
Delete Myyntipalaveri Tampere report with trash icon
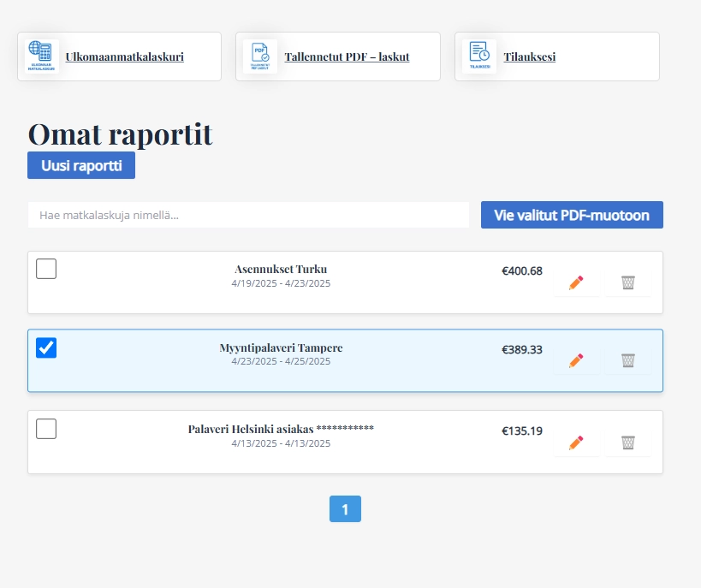pos(628,360)
